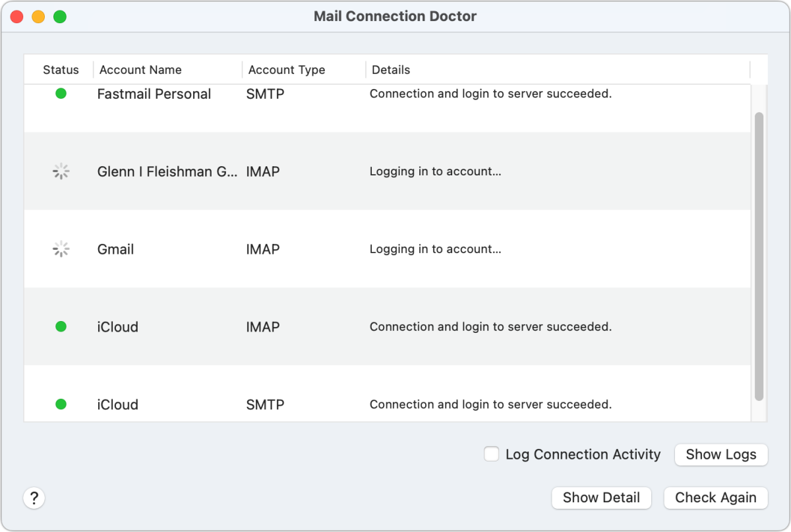Click the loading spinner next to Gmail
Image resolution: width=791 pixels, height=532 pixels.
pyautogui.click(x=61, y=249)
